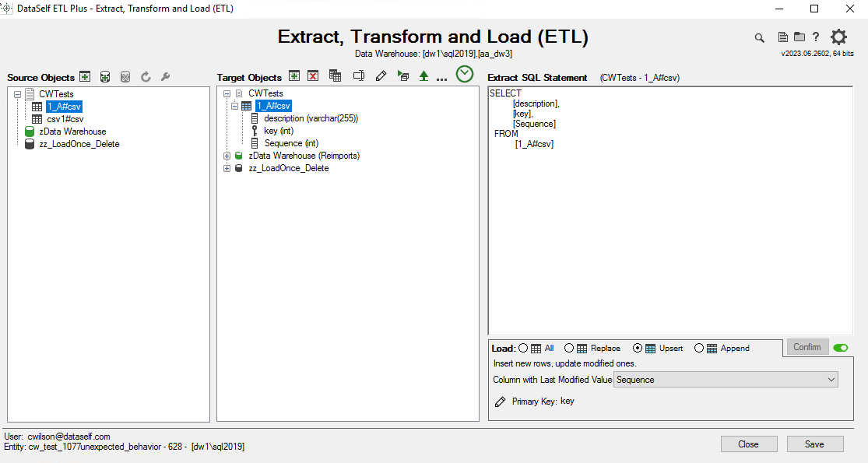Screen dimensions: 868x463
Task: Open Column with Last Modified Value dropdown
Action: 726,380
